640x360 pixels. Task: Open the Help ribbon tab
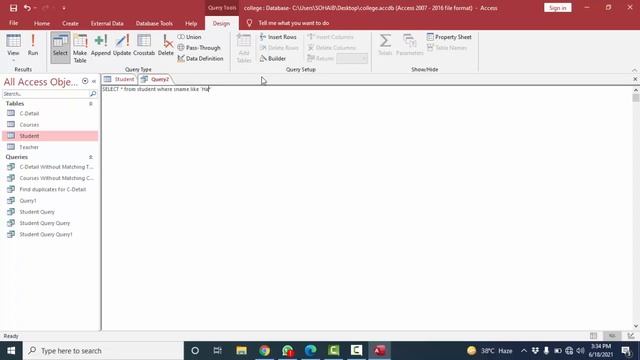point(191,23)
